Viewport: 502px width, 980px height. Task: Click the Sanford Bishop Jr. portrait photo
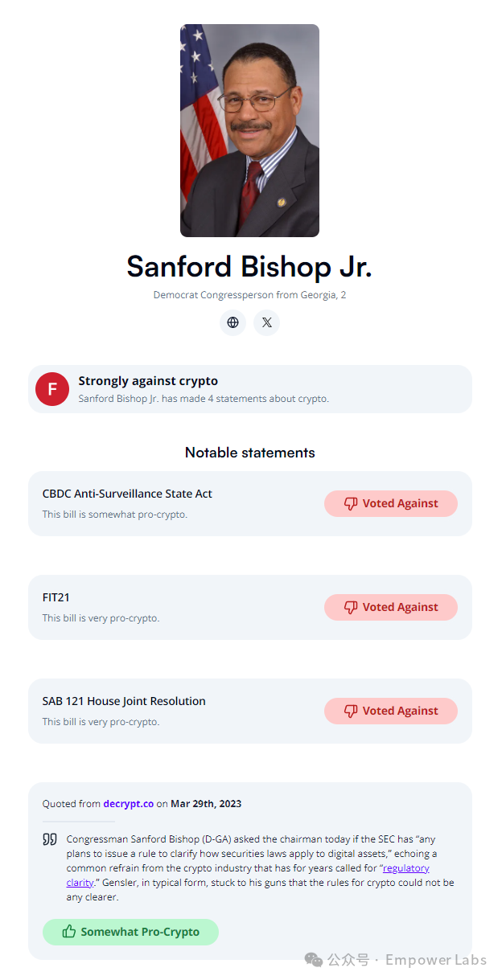[249, 130]
